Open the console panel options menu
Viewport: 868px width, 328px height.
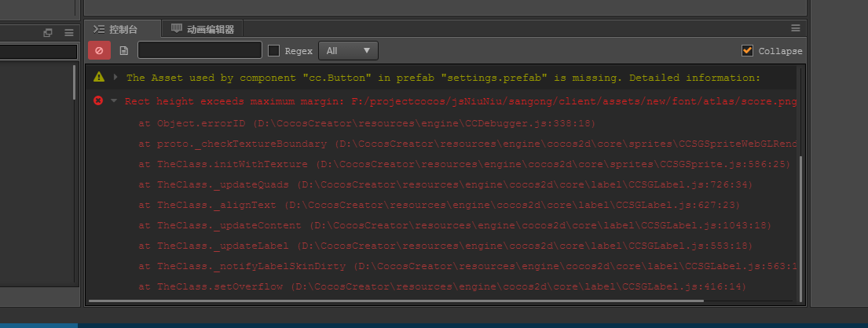pos(795,28)
